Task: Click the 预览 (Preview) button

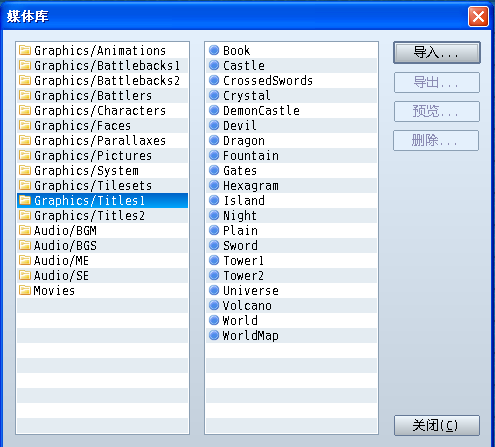Action: [437, 111]
